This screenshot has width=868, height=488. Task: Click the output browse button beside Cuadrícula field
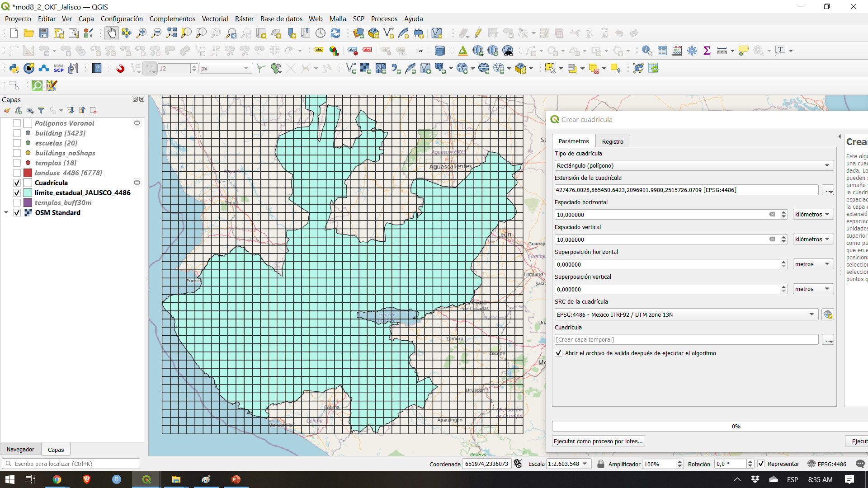tap(828, 339)
